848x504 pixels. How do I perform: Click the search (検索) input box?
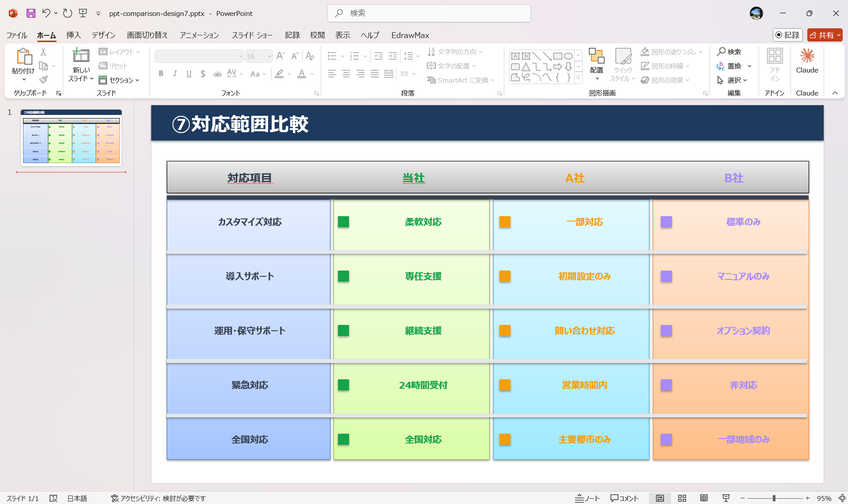(429, 13)
